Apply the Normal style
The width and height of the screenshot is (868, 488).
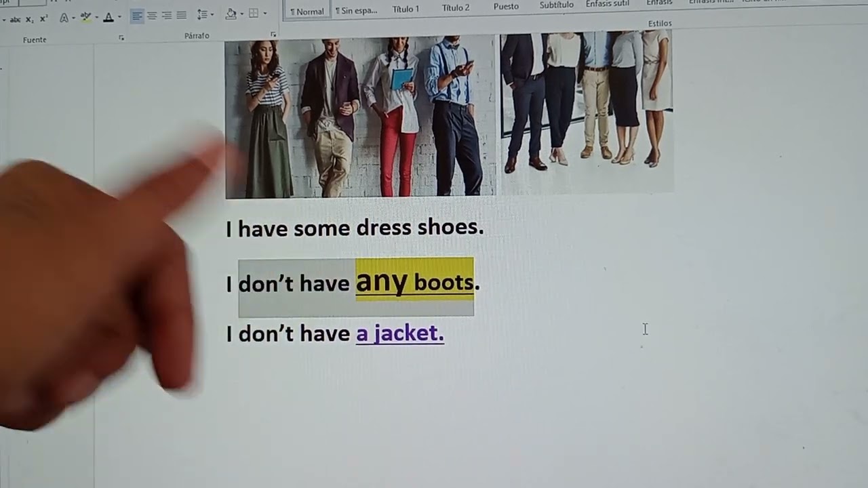307,10
